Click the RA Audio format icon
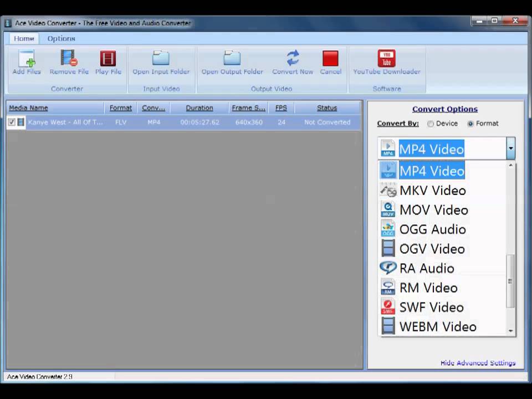This screenshot has height=399, width=532. [388, 268]
